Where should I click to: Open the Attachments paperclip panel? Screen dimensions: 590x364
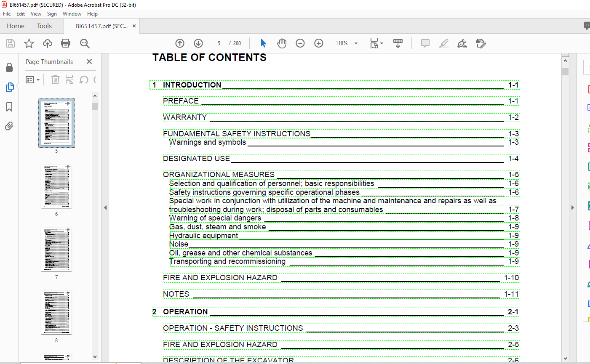[x=9, y=126]
